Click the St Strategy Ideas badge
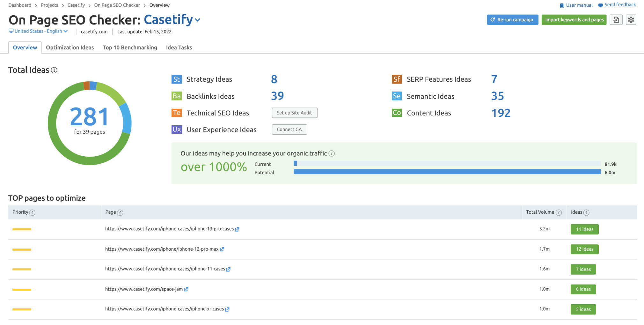Screen dimensions: 644x325 [x=177, y=79]
